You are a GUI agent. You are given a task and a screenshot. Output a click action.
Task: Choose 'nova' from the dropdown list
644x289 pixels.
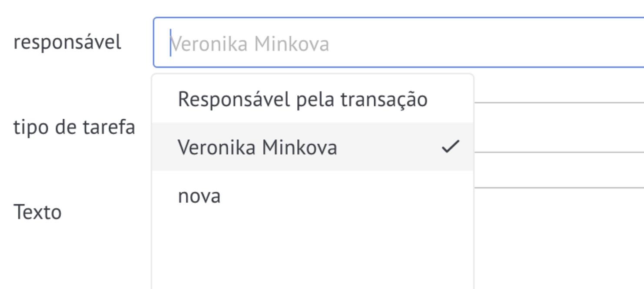point(312,195)
